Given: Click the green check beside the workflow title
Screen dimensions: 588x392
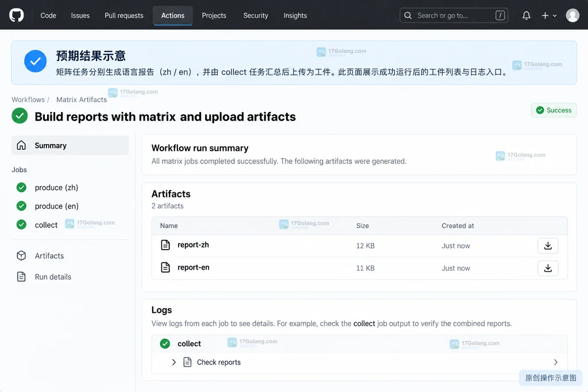Looking at the screenshot, I should (x=20, y=116).
